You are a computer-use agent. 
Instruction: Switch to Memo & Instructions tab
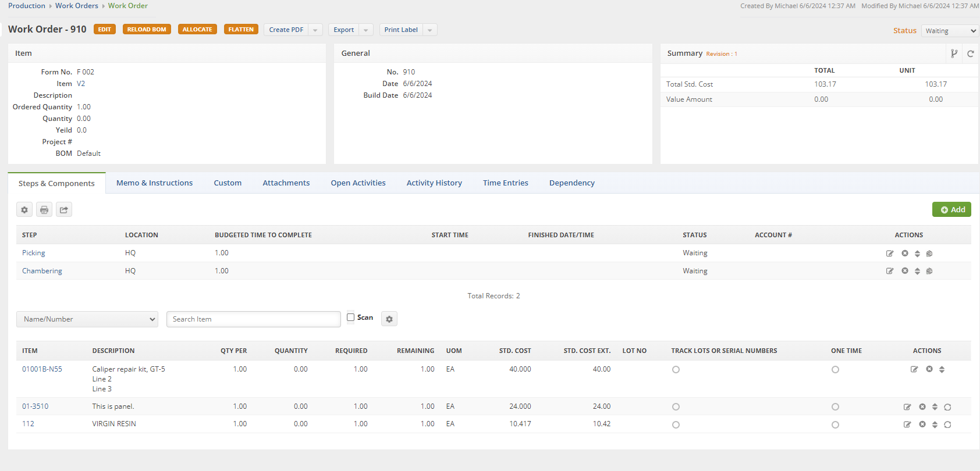tap(154, 183)
